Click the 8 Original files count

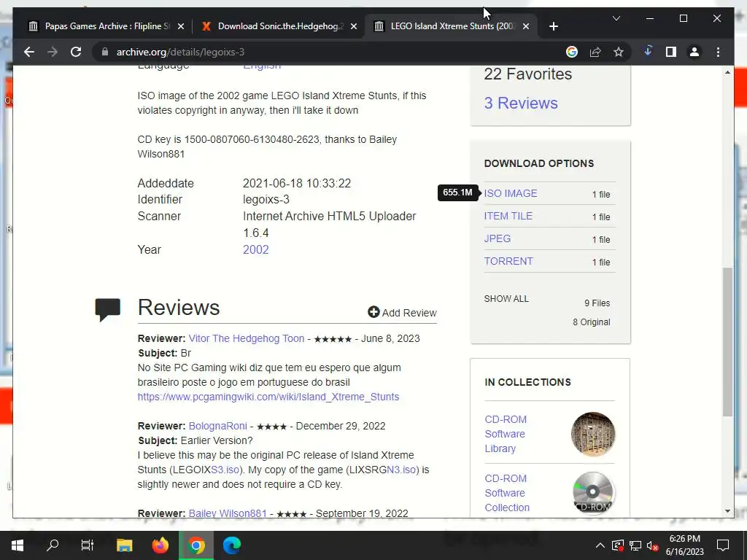click(591, 322)
